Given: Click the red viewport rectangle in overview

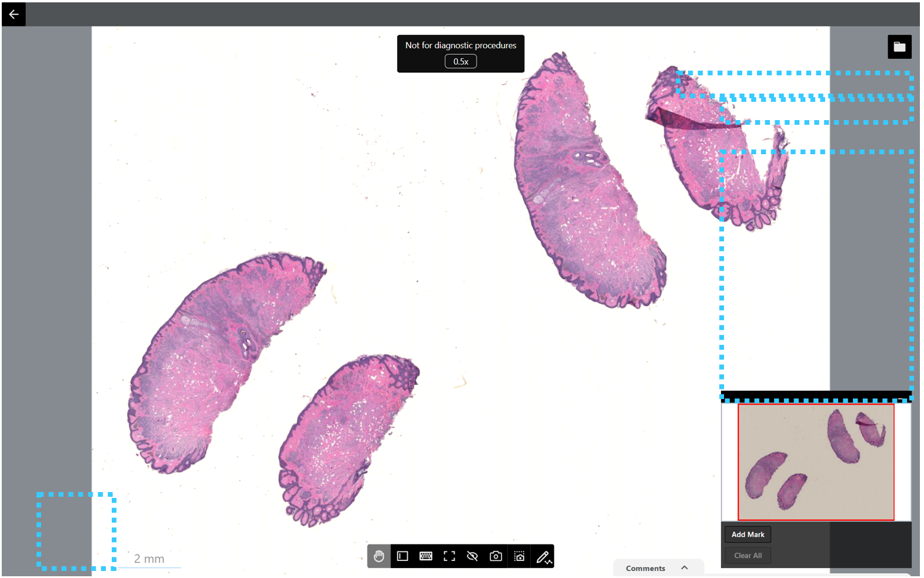Looking at the screenshot, I should coord(816,462).
